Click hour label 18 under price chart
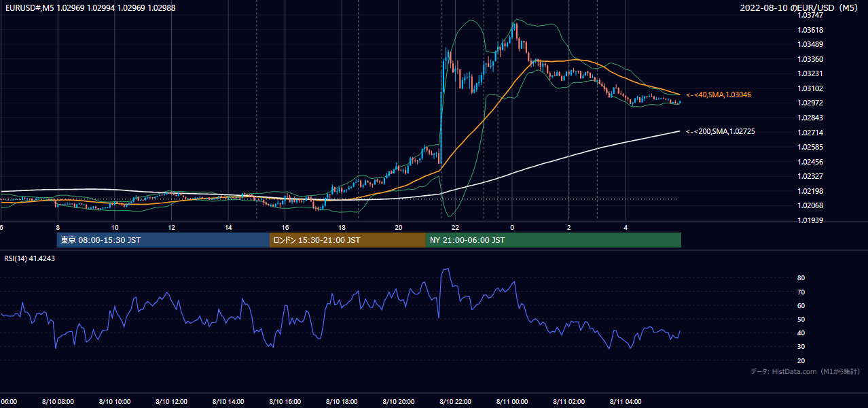 click(x=342, y=228)
